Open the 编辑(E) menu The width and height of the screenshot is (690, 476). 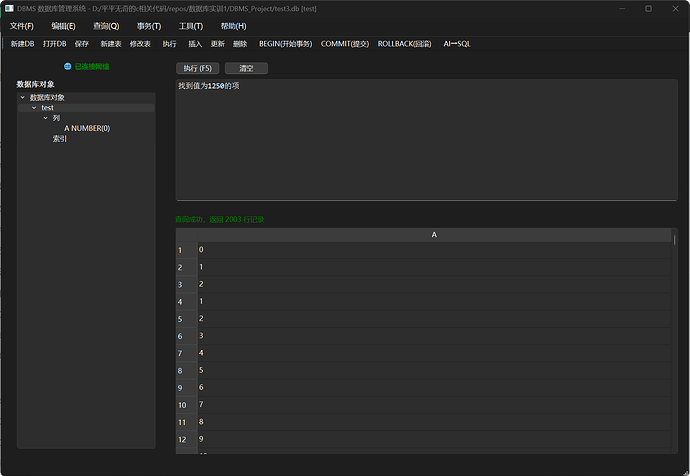(x=63, y=26)
